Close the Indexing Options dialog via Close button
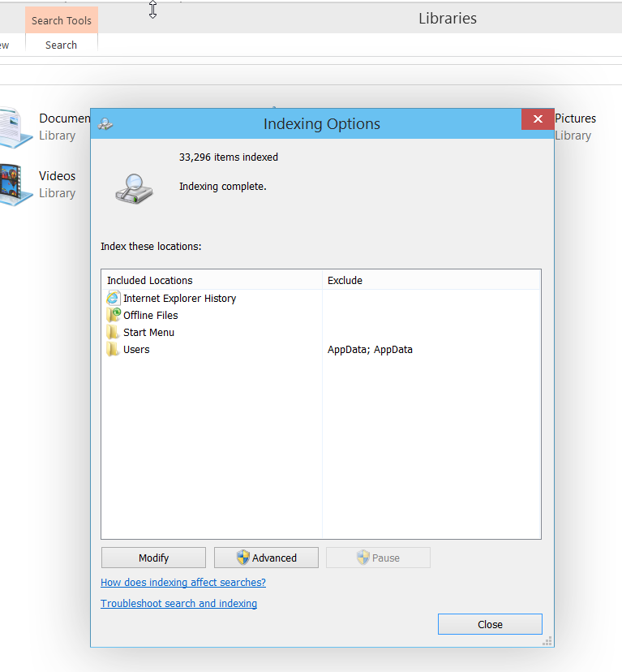The image size is (622, 672). pyautogui.click(x=490, y=624)
